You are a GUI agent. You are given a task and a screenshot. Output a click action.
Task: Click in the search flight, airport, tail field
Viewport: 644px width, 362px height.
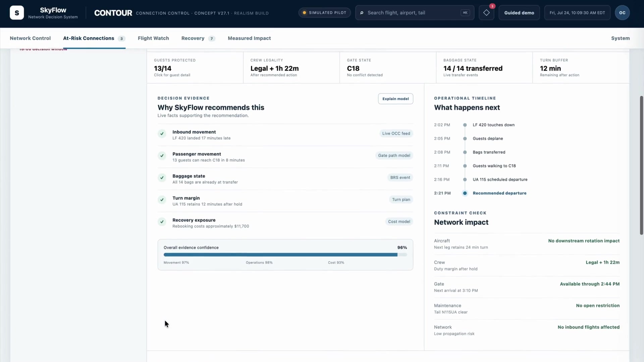tap(415, 13)
